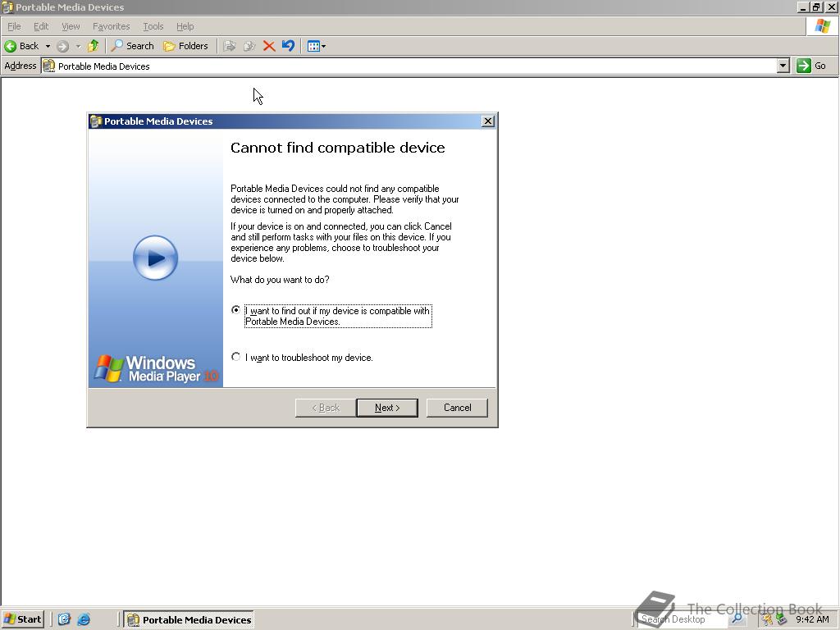Open the Tools menu
This screenshot has height=630, width=840.
tap(153, 26)
